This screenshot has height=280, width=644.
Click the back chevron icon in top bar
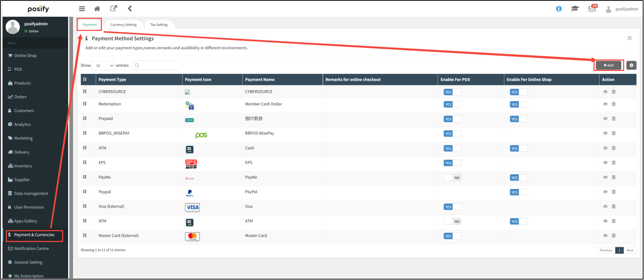click(130, 9)
